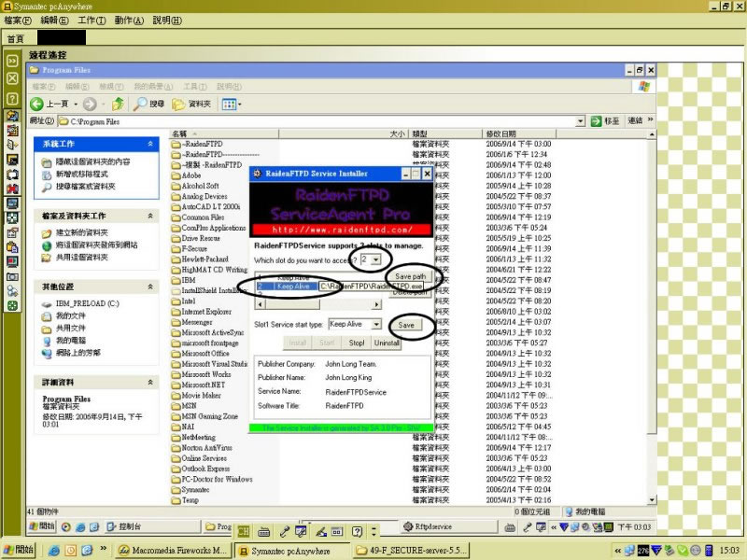
Task: Select the Internet Explorer folder name
Action: (x=206, y=312)
